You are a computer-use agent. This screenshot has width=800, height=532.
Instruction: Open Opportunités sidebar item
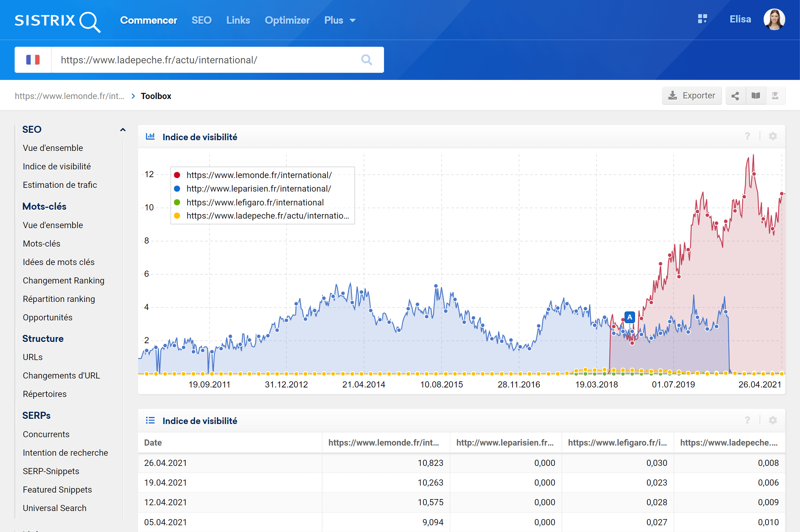coord(47,318)
